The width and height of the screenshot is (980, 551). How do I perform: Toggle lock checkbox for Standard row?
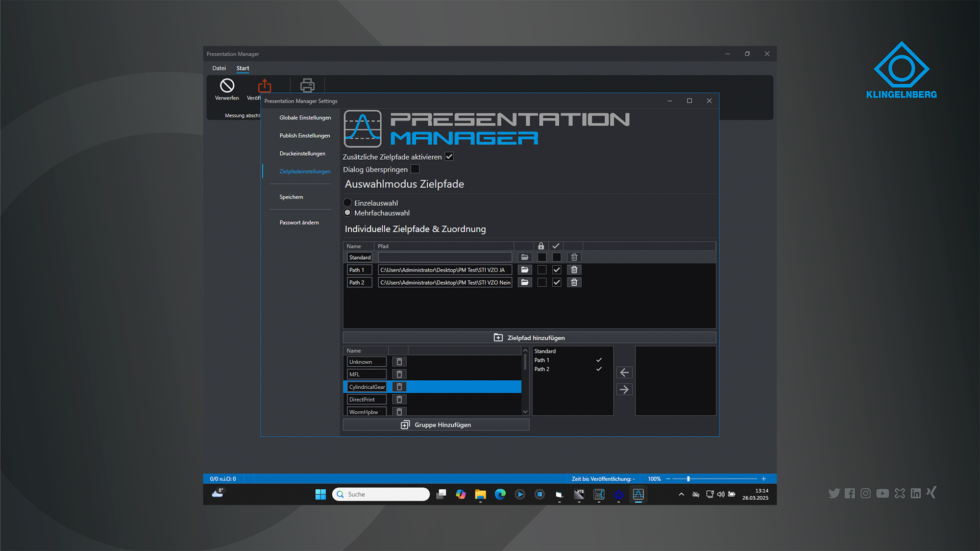tap(542, 257)
